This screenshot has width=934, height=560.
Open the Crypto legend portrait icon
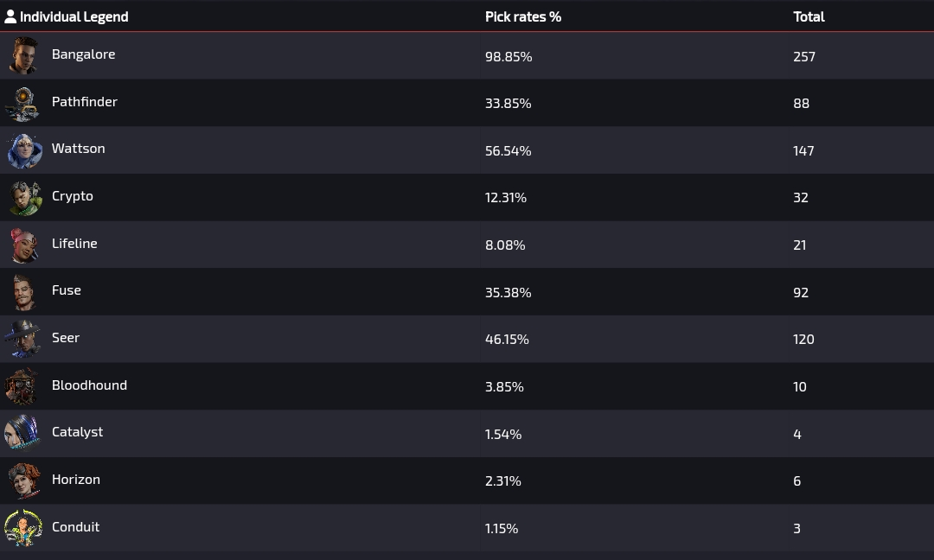[x=25, y=198]
